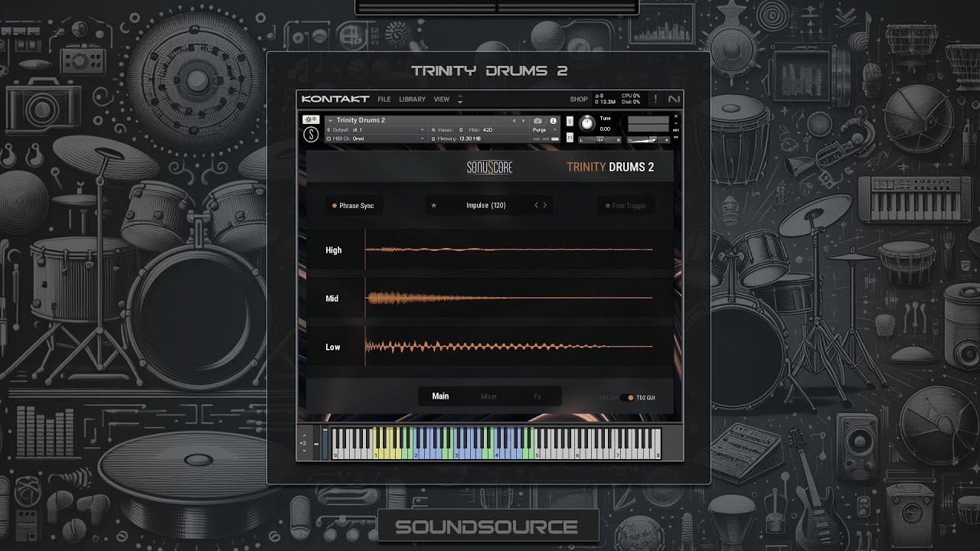Open the VIEW menu
Image resolution: width=980 pixels, height=551 pixels.
[442, 99]
